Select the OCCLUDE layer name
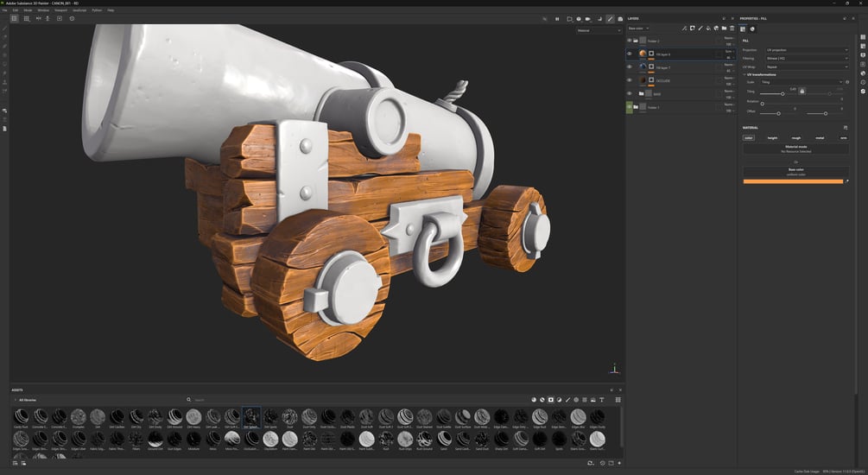Screen dimensions: 868x475 tap(662, 81)
